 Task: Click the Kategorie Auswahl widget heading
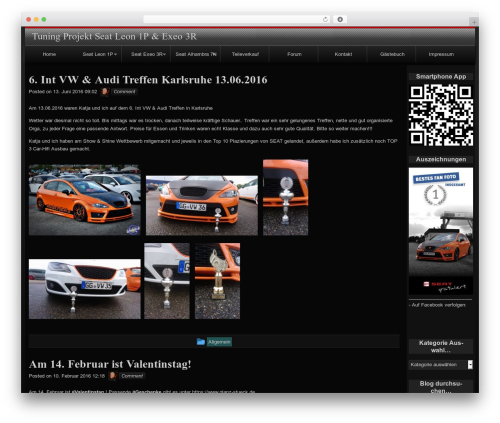click(x=441, y=347)
